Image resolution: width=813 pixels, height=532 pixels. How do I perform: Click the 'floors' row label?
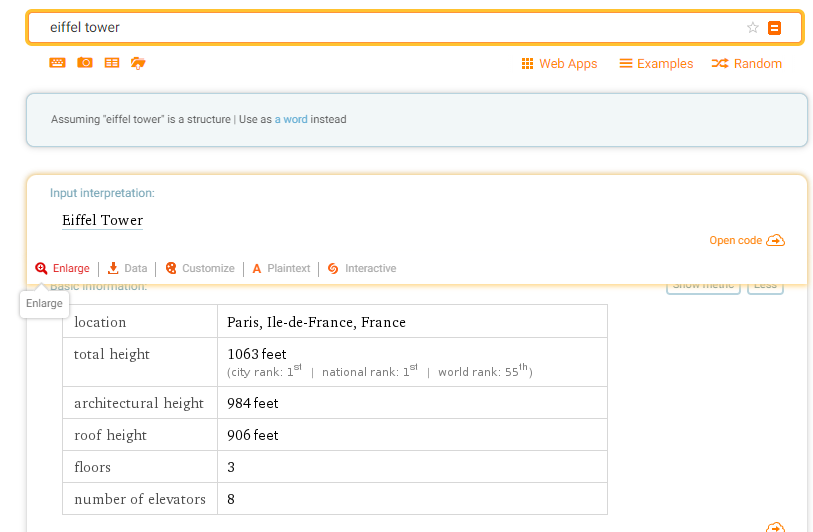pos(92,468)
